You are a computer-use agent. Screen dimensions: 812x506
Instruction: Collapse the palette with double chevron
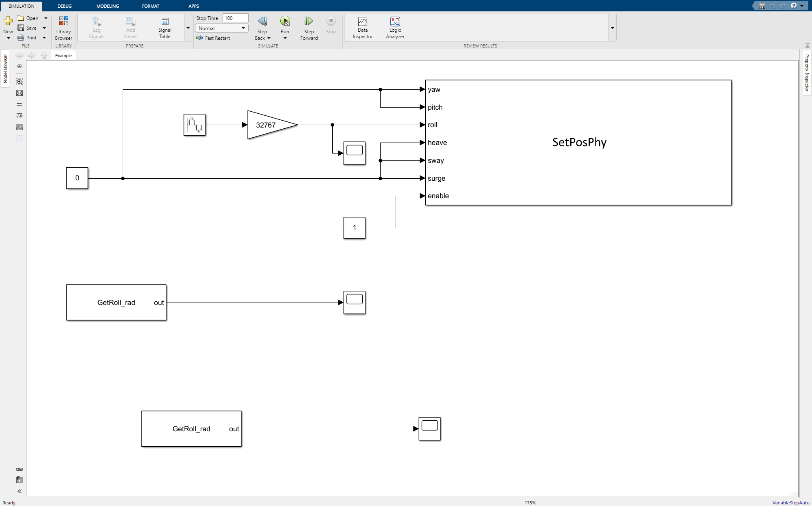point(19,491)
